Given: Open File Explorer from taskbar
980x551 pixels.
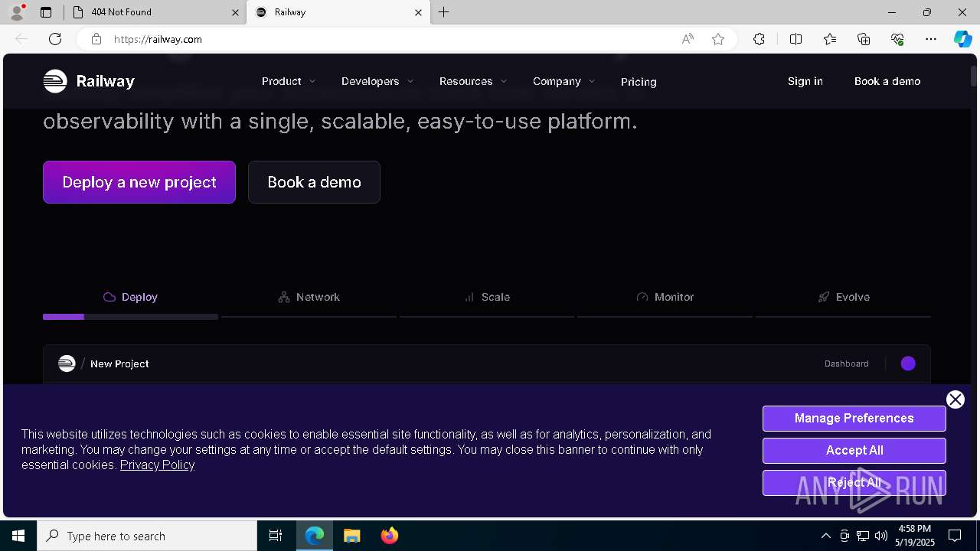Looking at the screenshot, I should pos(351,536).
